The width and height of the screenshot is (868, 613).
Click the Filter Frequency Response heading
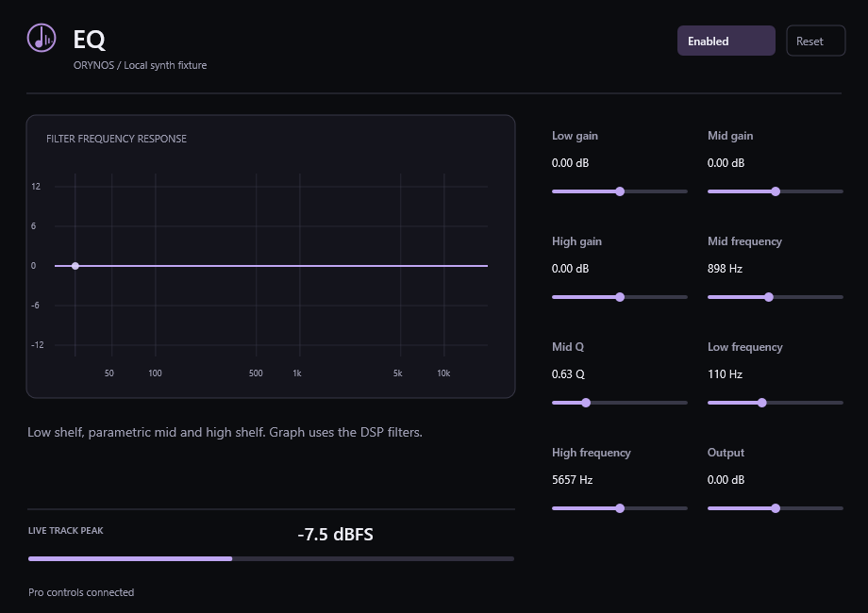(x=116, y=139)
